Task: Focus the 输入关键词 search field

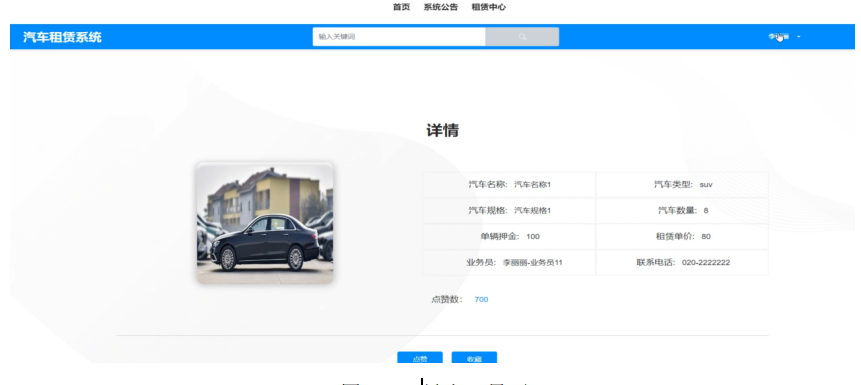Action: coord(399,37)
